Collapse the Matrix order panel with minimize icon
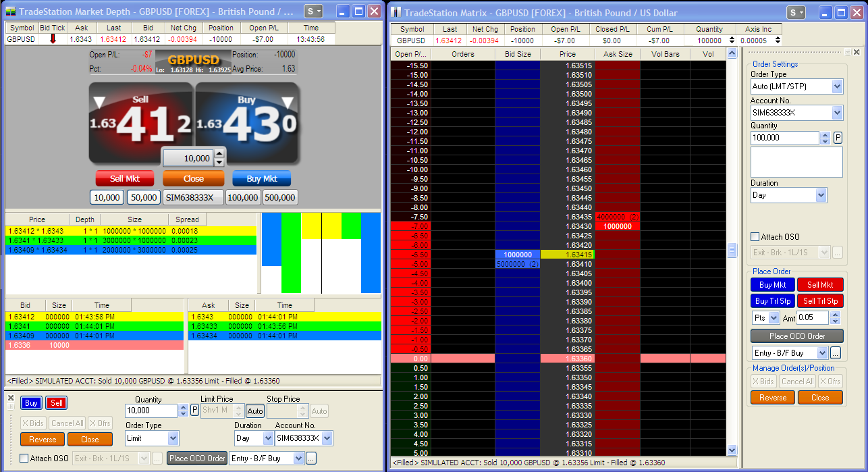This screenshot has width=868, height=472. pyautogui.click(x=848, y=52)
